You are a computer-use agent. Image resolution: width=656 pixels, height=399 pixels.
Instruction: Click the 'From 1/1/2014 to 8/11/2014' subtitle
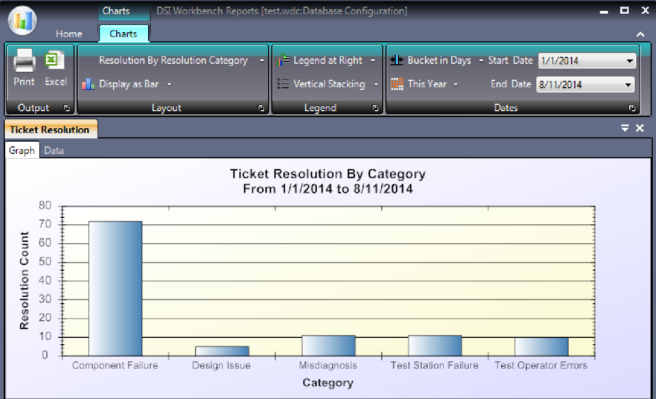pos(328,189)
